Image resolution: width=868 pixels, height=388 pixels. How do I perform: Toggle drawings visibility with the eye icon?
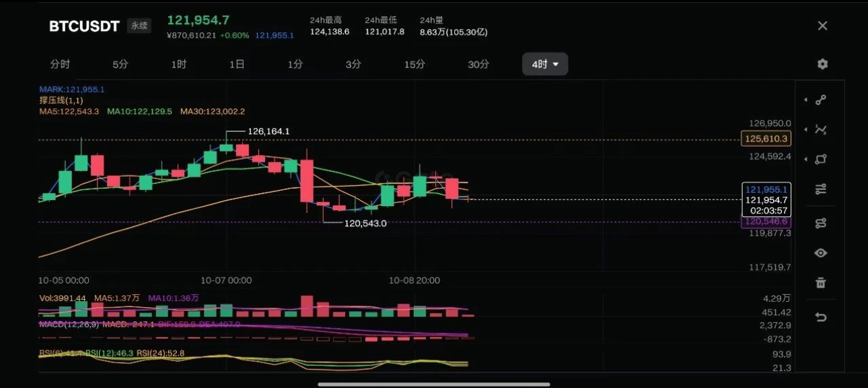pyautogui.click(x=821, y=253)
